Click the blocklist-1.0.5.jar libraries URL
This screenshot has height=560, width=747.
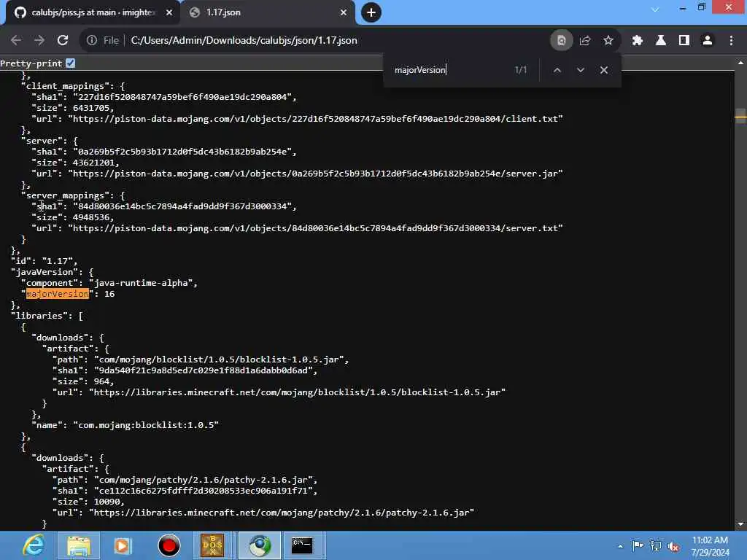click(297, 392)
